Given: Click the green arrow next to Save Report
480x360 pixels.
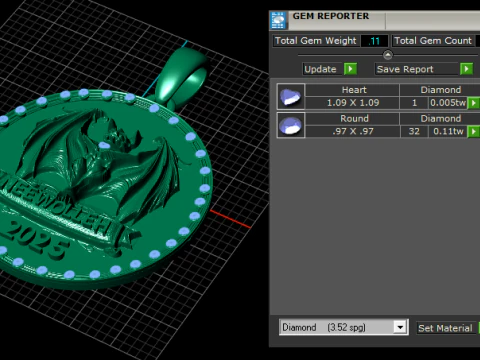Looking at the screenshot, I should [x=466, y=69].
